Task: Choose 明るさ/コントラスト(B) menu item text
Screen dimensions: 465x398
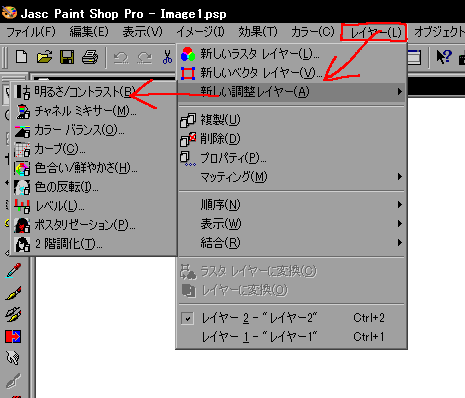Action: [x=85, y=92]
